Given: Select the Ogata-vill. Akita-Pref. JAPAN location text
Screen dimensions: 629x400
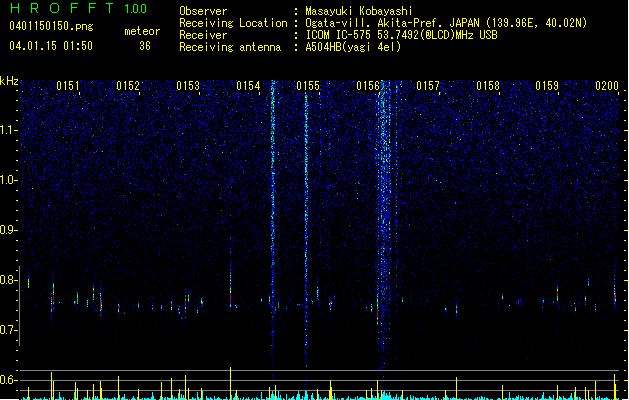Looking at the screenshot, I should point(446,23).
